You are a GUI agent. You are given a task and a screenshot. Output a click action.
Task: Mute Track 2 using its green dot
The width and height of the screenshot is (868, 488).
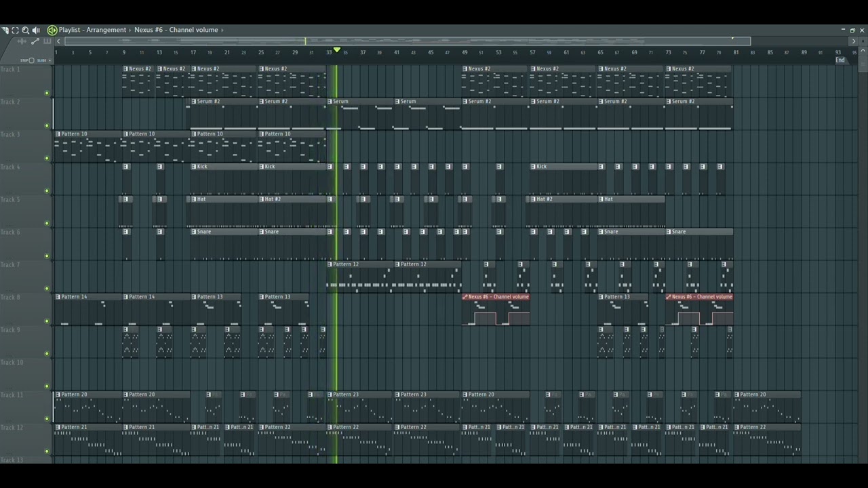[47, 125]
